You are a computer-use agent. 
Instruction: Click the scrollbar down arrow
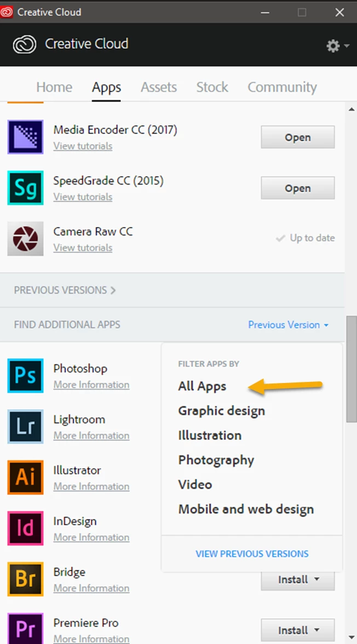click(352, 637)
